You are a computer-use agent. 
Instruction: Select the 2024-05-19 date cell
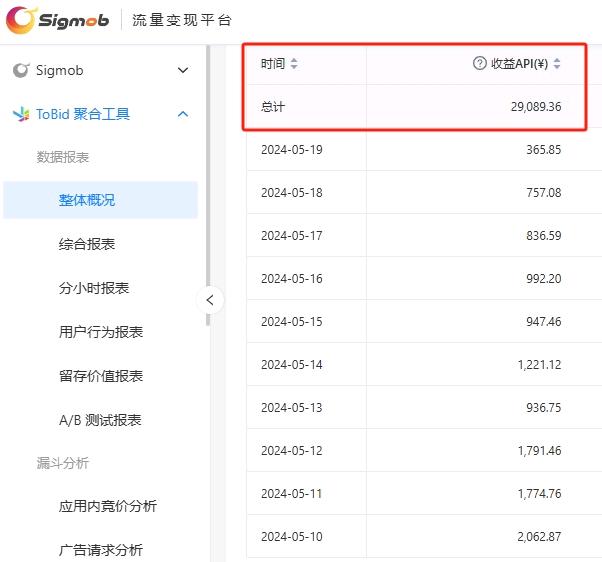point(292,150)
